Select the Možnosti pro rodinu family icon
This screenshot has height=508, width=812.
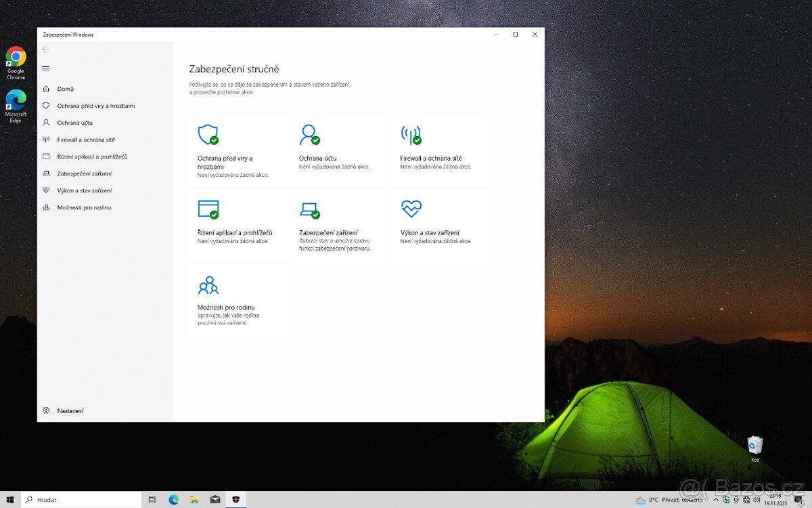click(208, 284)
